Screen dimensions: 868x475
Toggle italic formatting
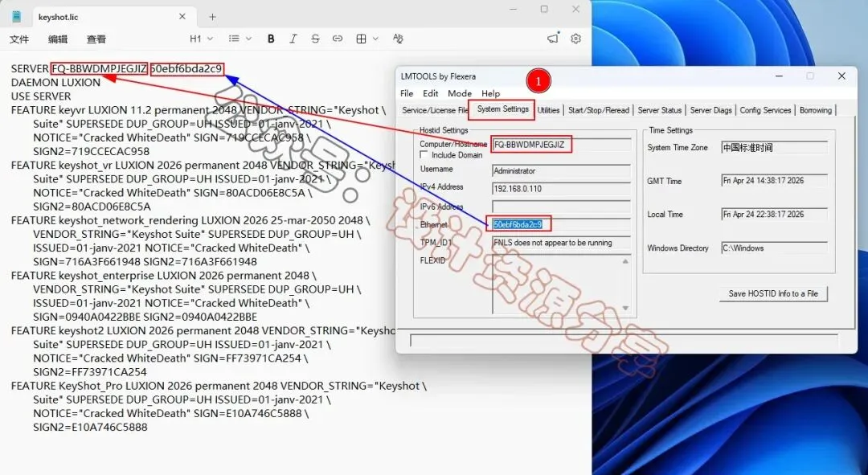click(293, 39)
